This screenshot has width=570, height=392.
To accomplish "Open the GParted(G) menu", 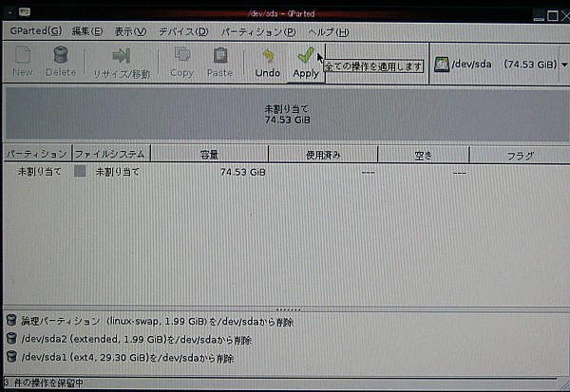I will 36,31.
